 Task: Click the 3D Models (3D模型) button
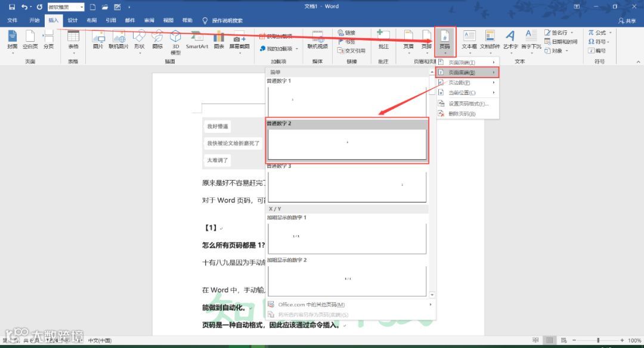coord(175,42)
